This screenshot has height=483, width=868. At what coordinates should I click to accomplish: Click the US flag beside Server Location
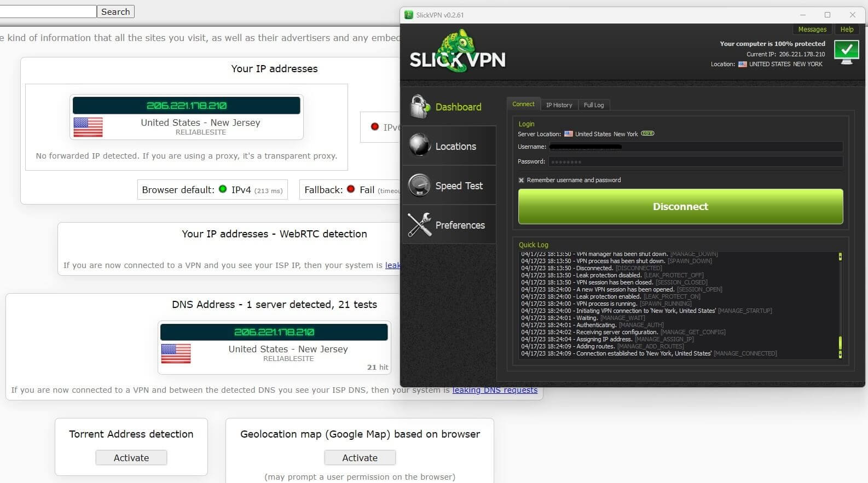click(x=569, y=134)
